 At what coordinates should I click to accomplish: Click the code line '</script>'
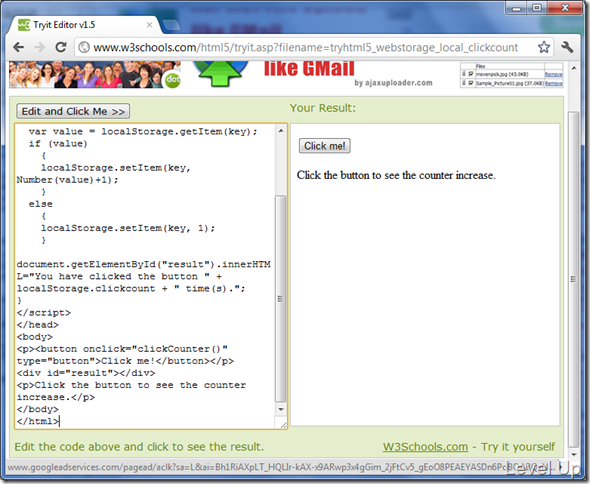pos(44,313)
